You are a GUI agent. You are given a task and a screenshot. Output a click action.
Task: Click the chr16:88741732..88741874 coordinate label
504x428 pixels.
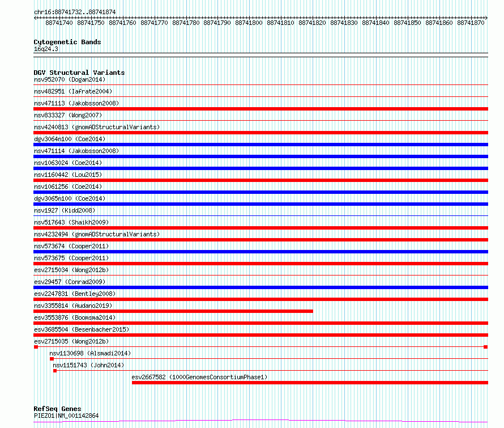pyautogui.click(x=75, y=12)
